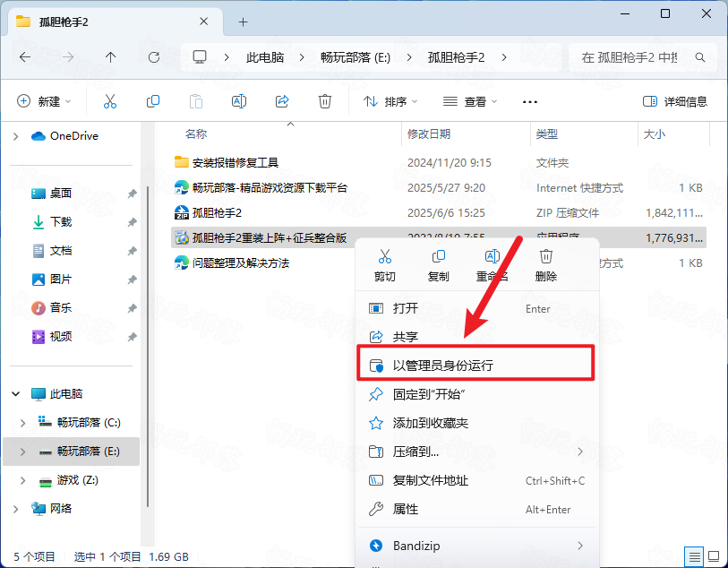Open 图片 in the navigation pane

click(x=60, y=280)
